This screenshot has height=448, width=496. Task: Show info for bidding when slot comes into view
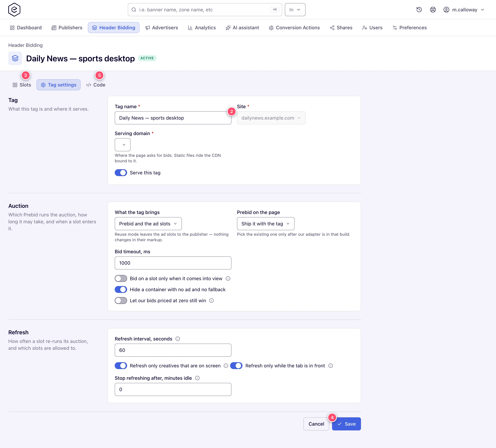click(228, 278)
